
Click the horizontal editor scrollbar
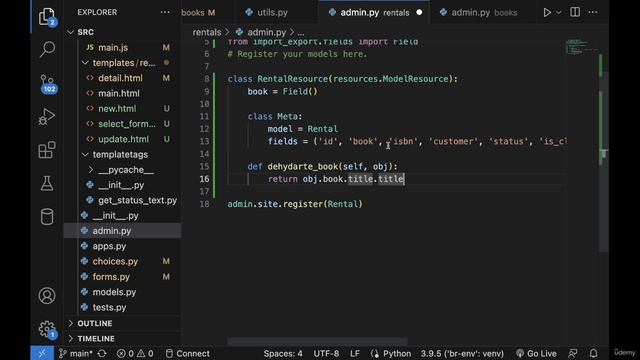317,341
